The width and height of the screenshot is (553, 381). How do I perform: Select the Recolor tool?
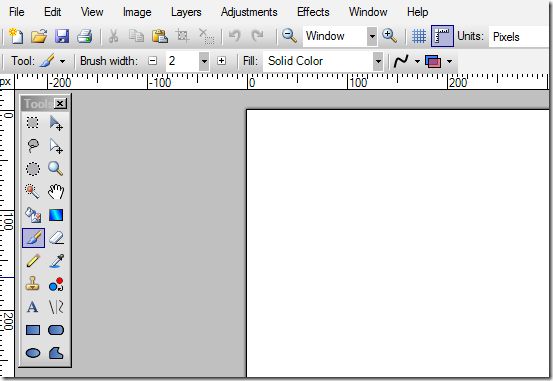(x=56, y=284)
